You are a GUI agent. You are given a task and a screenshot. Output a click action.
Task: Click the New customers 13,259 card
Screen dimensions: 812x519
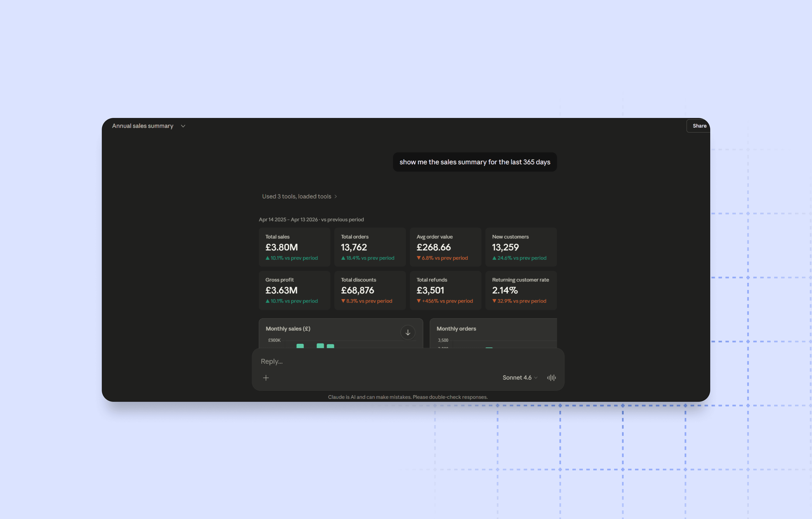[521, 247]
